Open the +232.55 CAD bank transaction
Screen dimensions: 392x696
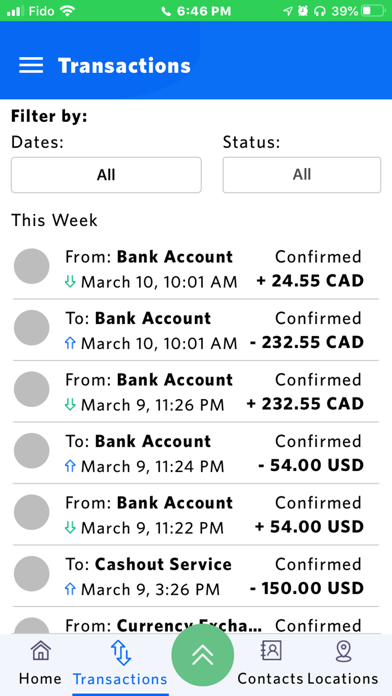click(x=196, y=392)
